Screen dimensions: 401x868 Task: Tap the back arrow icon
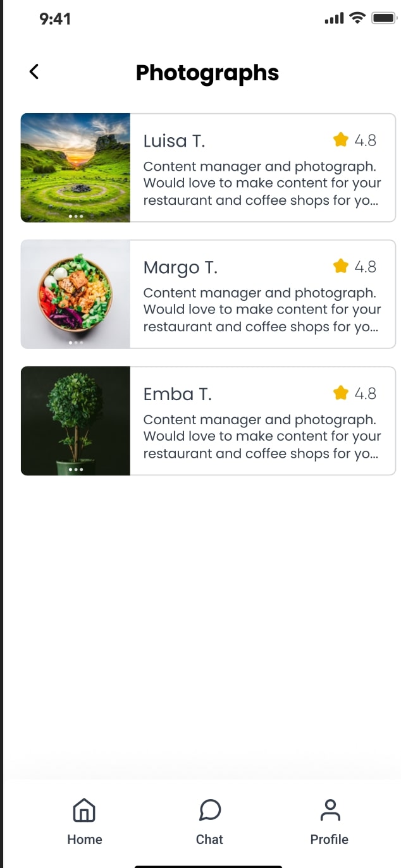point(34,72)
